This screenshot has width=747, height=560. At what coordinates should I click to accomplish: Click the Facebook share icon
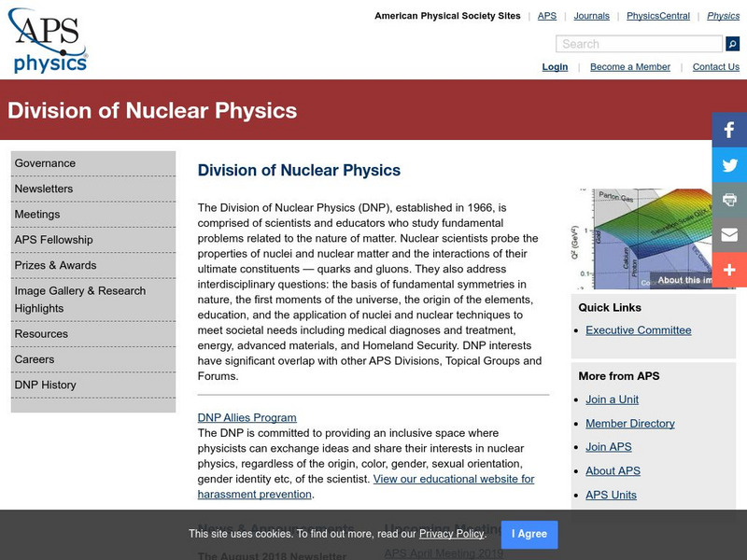click(729, 131)
